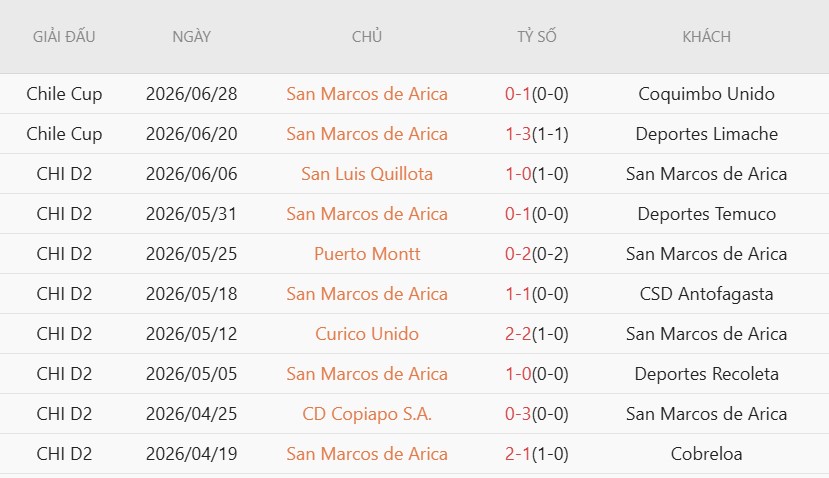This screenshot has height=478, width=829.
Task: Click the 0-1(0-0) score versus Coquimbo Unido
Action: 537,94
